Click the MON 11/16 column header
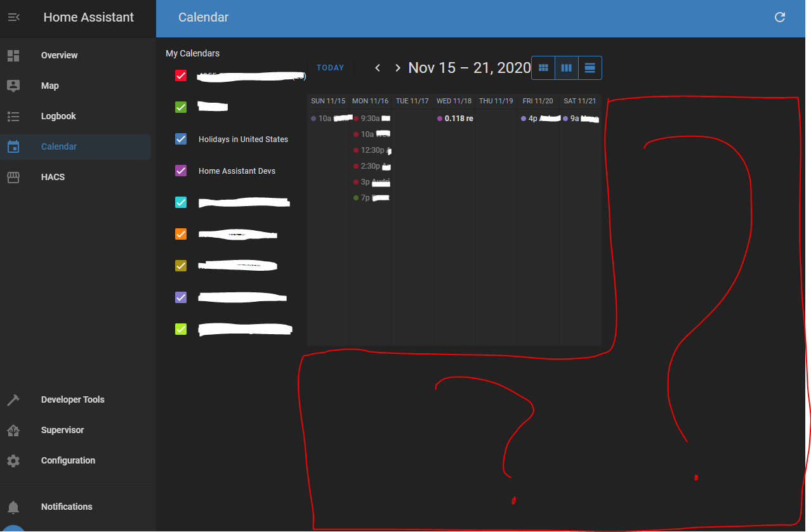The width and height of the screenshot is (811, 532). [x=370, y=101]
